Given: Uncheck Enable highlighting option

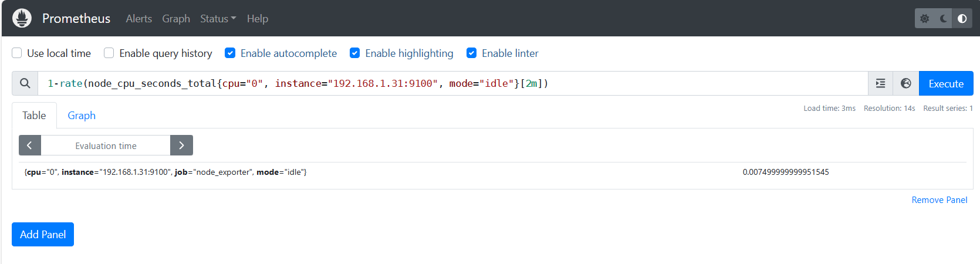Looking at the screenshot, I should point(354,53).
